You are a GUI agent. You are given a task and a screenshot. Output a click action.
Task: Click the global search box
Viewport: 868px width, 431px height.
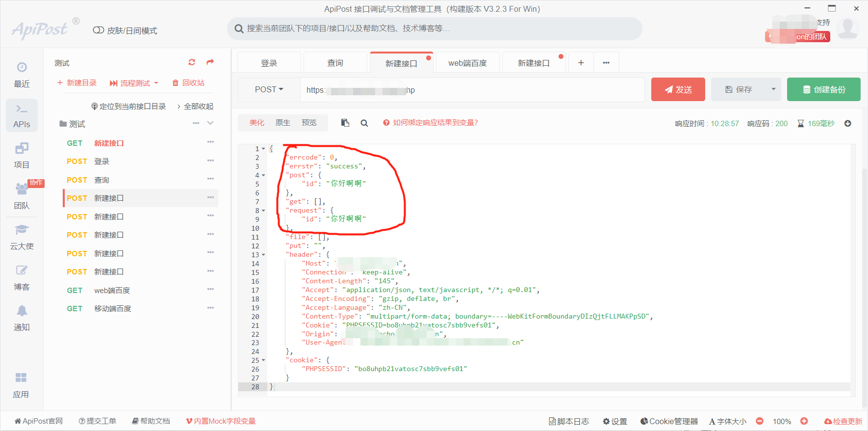pos(434,28)
